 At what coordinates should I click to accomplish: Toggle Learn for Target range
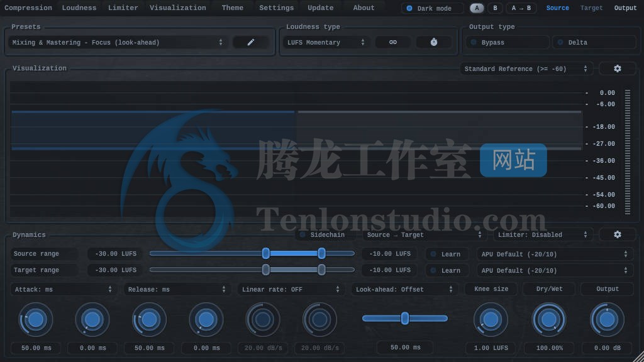448,270
